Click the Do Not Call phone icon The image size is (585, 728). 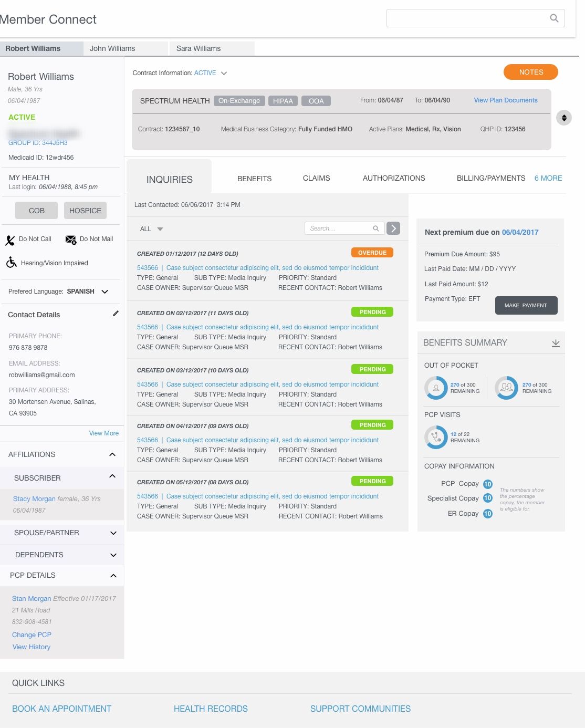coord(11,241)
